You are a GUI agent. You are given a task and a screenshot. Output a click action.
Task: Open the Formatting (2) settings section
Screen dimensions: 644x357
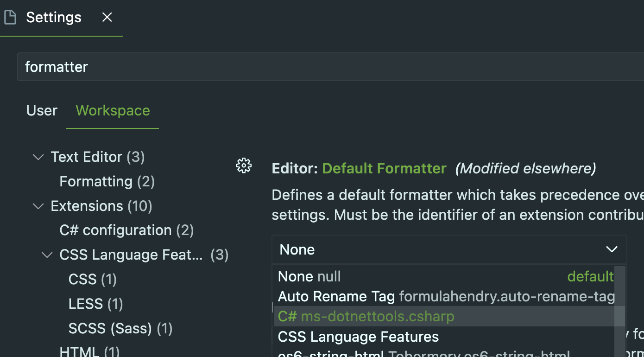(x=107, y=181)
